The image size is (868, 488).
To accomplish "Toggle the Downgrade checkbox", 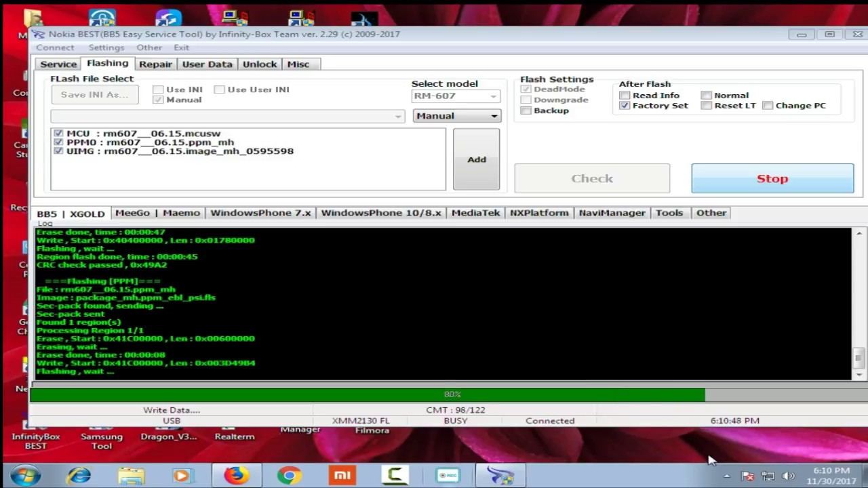I will [x=526, y=100].
